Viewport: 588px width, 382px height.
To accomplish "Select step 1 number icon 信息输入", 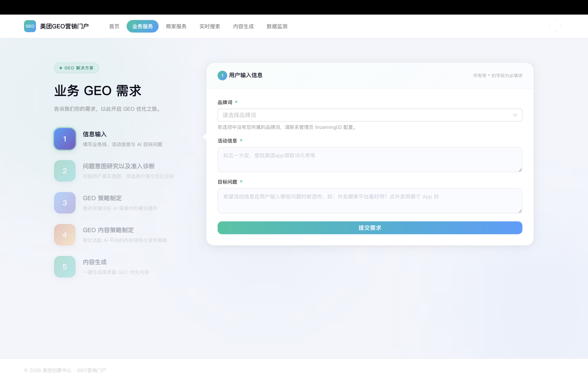I will [65, 139].
